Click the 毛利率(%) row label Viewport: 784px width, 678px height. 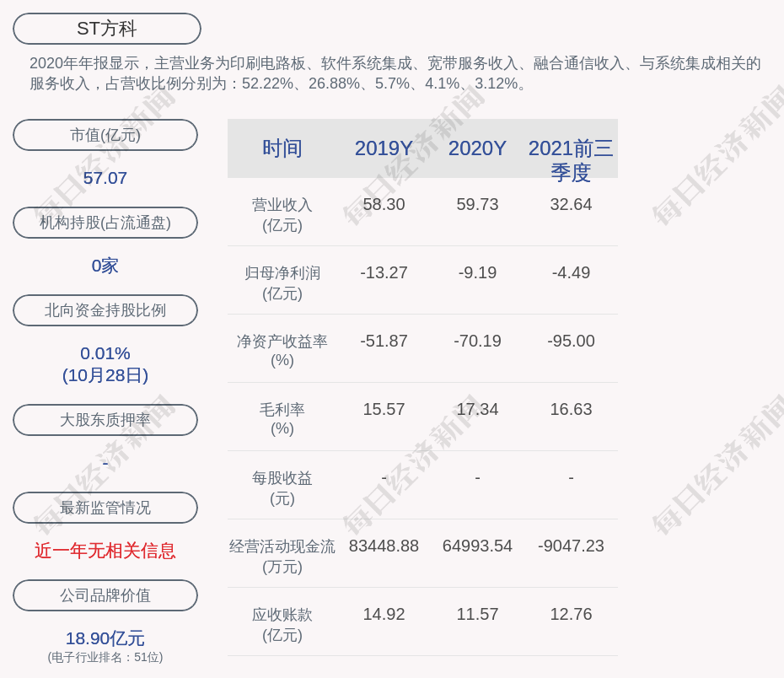tap(282, 419)
